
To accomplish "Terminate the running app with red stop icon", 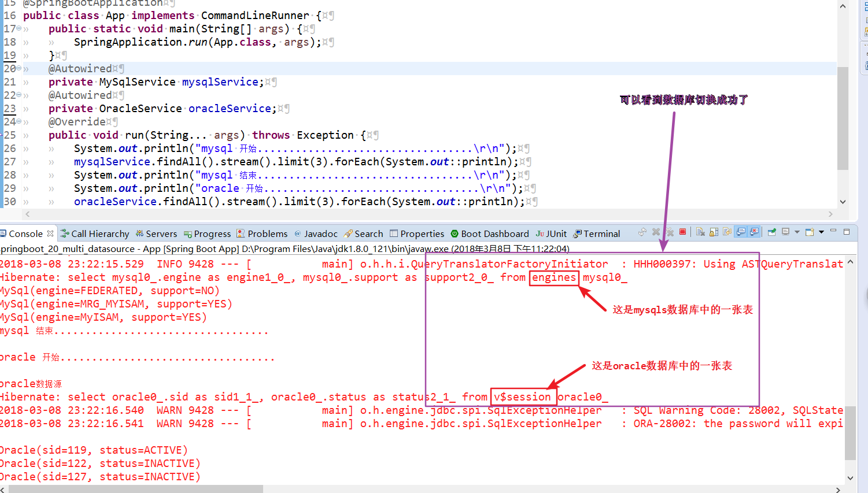I will coord(682,232).
